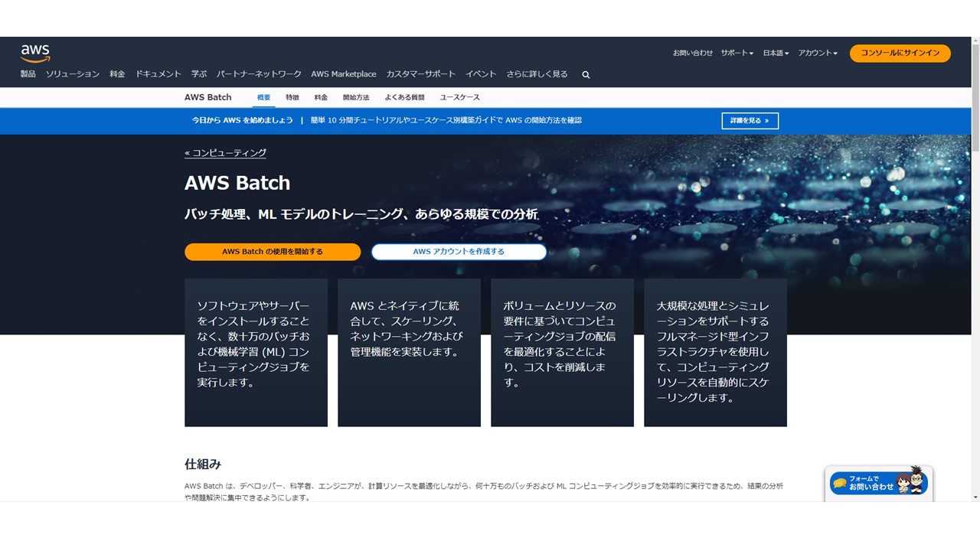Open さらに詳しく見る menu item
This screenshot has height=551, width=980.
[x=537, y=74]
